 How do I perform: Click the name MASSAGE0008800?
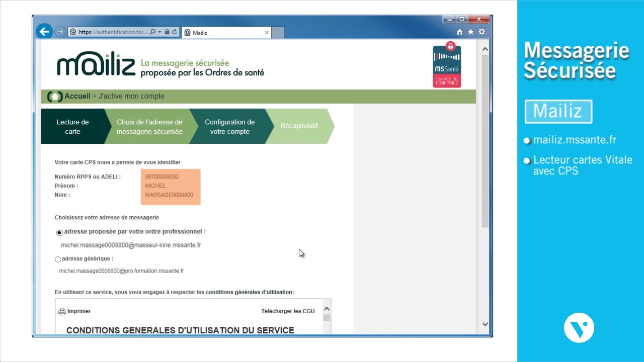coord(169,195)
